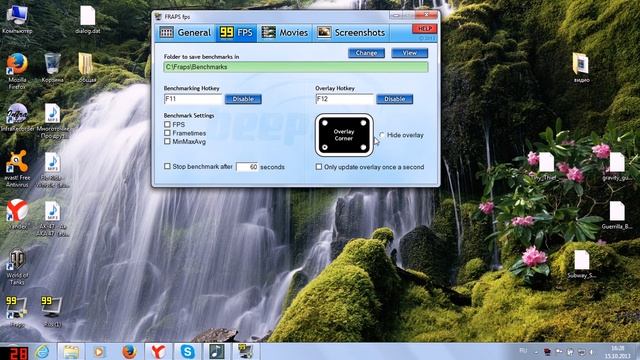Enable the FPS benchmark checkbox
640x360 pixels.
click(167, 124)
